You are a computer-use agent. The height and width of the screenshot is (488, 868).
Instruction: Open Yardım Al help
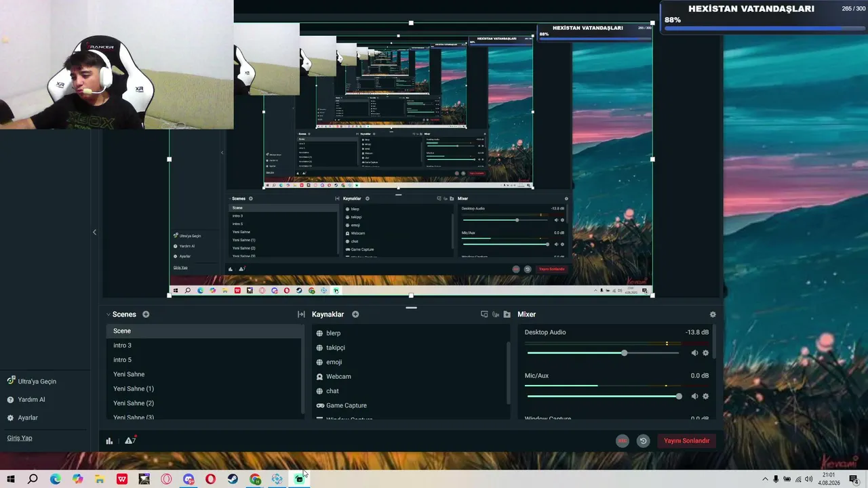tap(32, 400)
